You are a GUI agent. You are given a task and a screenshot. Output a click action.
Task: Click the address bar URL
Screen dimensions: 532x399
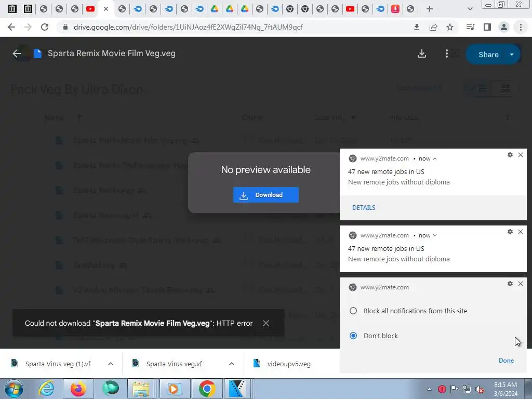pos(188,27)
